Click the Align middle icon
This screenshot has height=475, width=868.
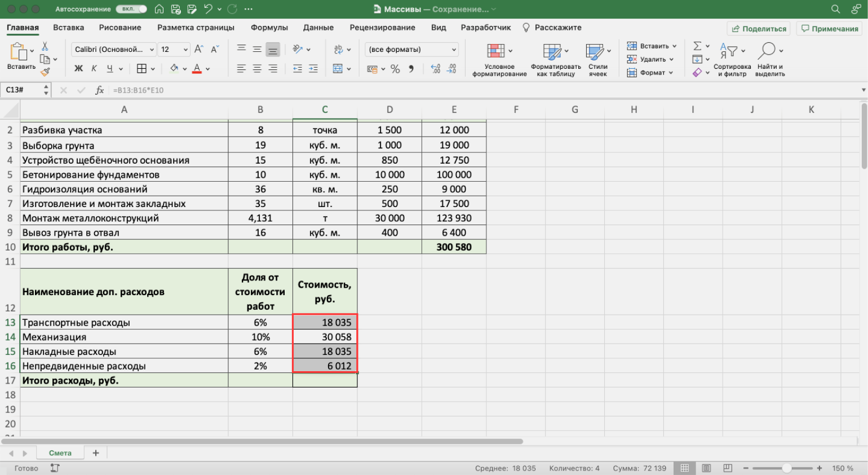pos(257,49)
